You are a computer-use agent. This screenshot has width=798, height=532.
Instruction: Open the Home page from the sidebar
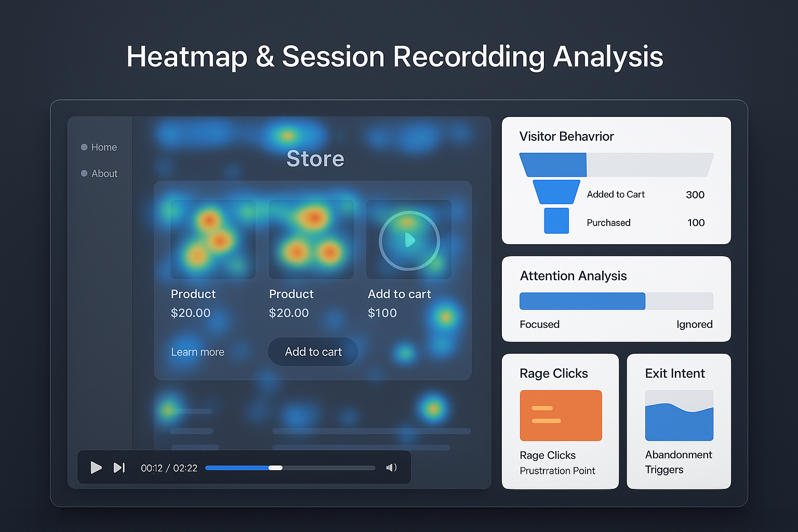click(104, 147)
